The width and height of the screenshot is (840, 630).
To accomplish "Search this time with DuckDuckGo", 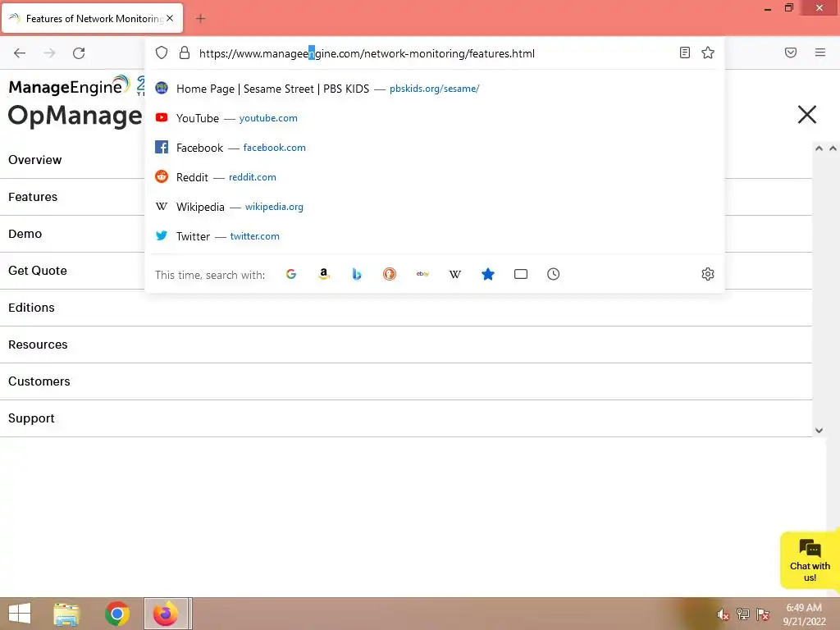I will [x=390, y=274].
